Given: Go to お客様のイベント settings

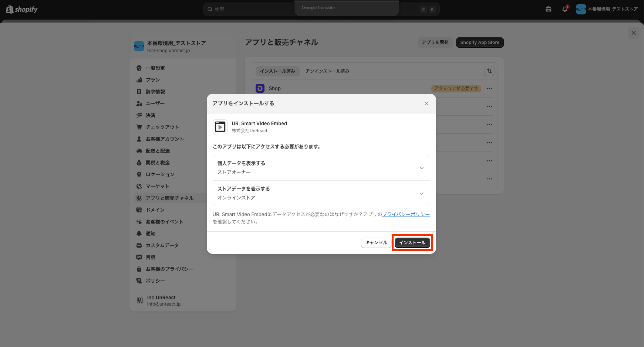Looking at the screenshot, I should [183, 222].
